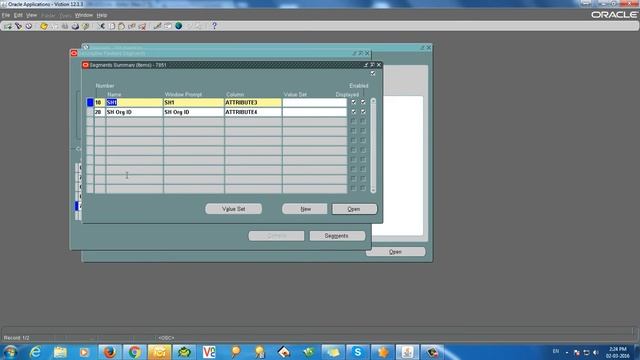Open the File menu
Screen dimensions: 640x360
click(x=6, y=15)
